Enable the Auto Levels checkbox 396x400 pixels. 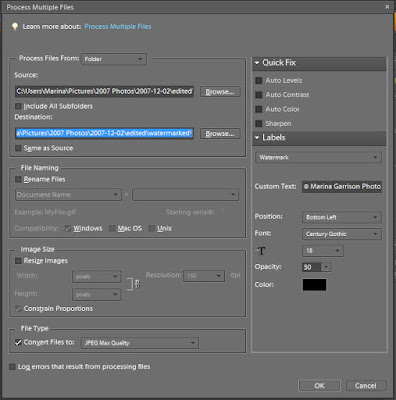pos(258,80)
